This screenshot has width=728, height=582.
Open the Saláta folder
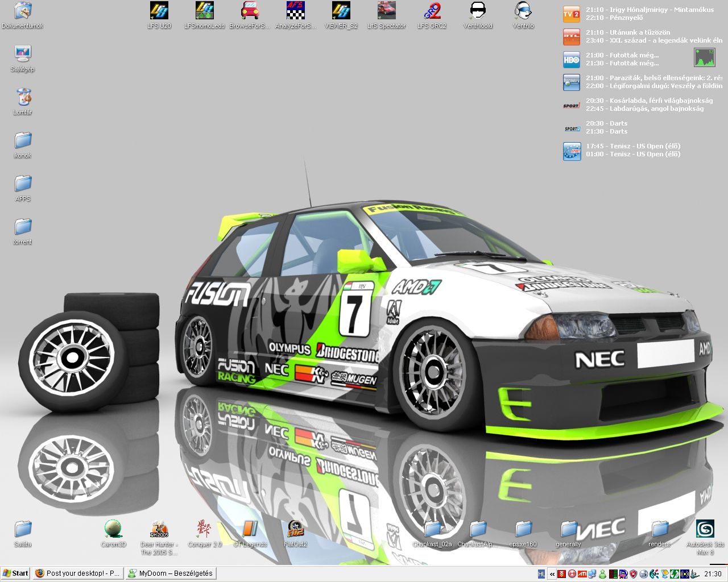23,534
